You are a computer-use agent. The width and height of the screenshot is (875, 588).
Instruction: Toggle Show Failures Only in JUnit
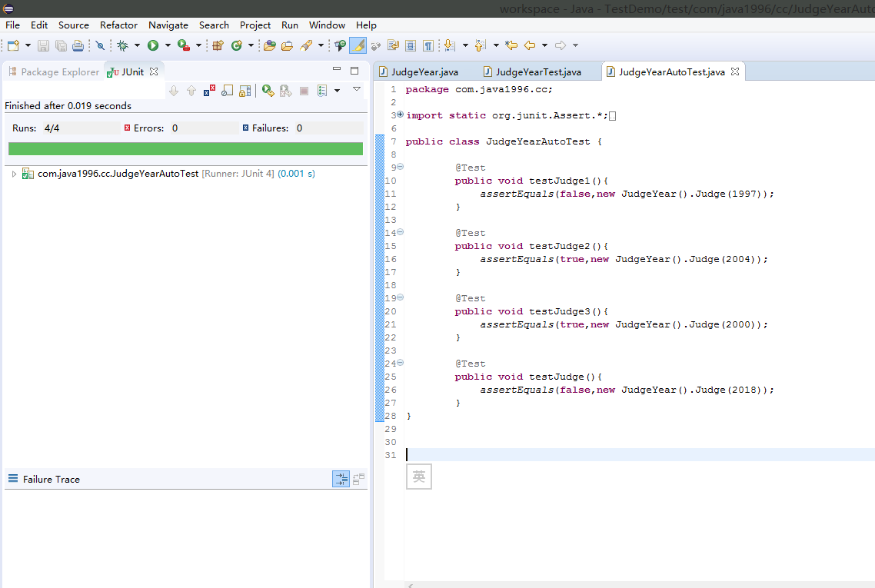(209, 91)
